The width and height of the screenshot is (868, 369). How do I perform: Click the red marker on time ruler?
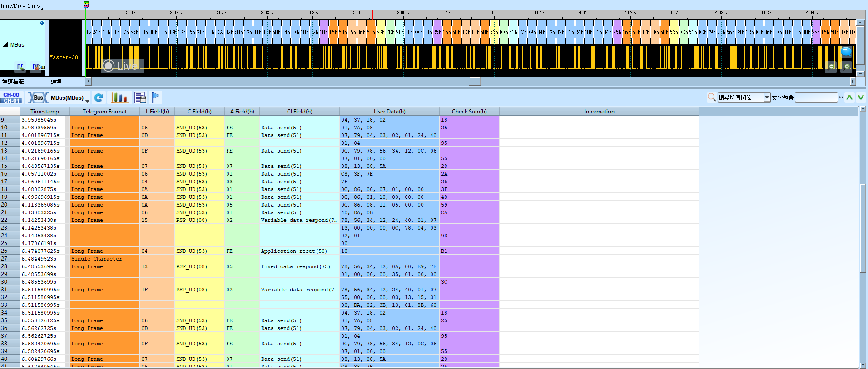coord(372,15)
